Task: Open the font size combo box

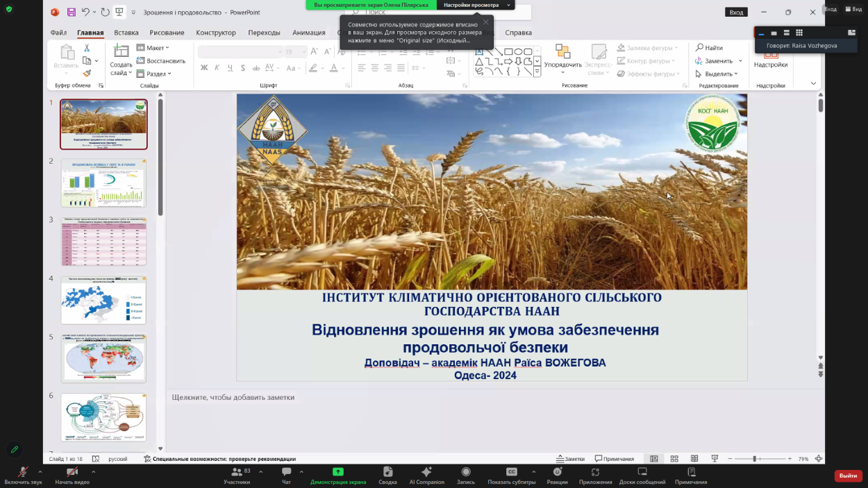Action: pos(297,51)
